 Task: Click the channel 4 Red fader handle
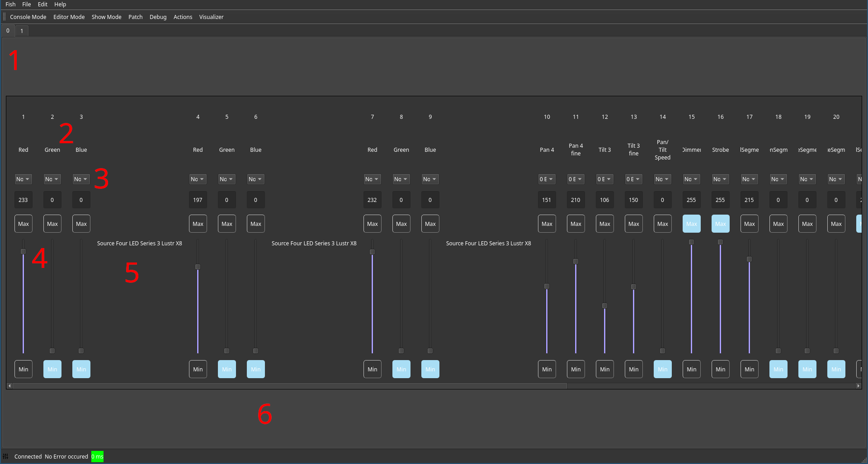point(198,267)
